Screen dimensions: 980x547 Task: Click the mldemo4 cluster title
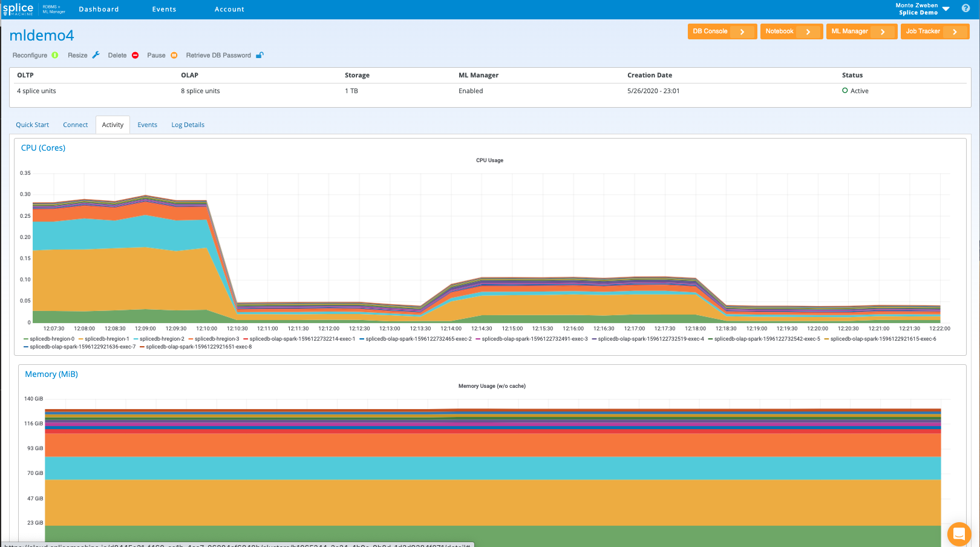tap(42, 36)
